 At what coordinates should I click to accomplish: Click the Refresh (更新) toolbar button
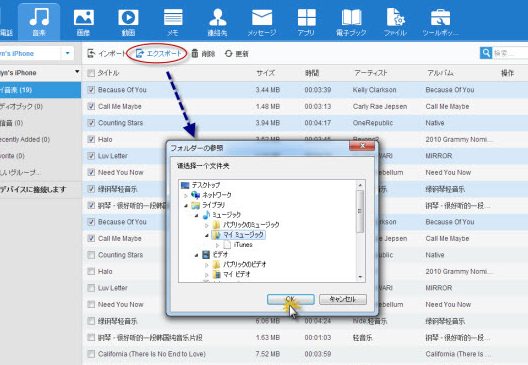(x=237, y=54)
